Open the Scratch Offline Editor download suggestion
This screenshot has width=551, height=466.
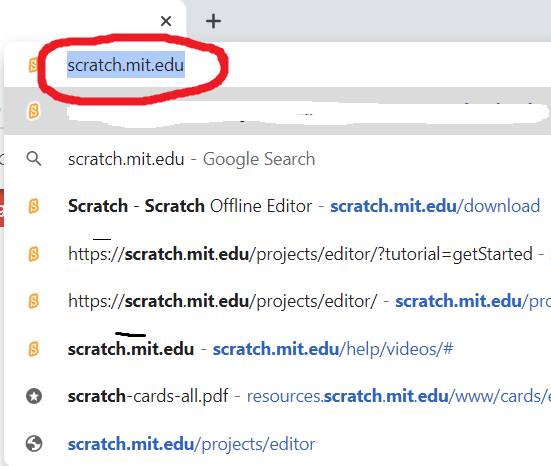(x=278, y=206)
